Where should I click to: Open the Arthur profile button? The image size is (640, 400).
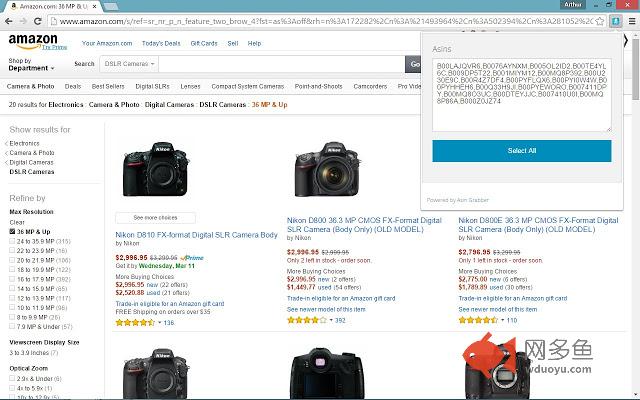click(573, 4)
